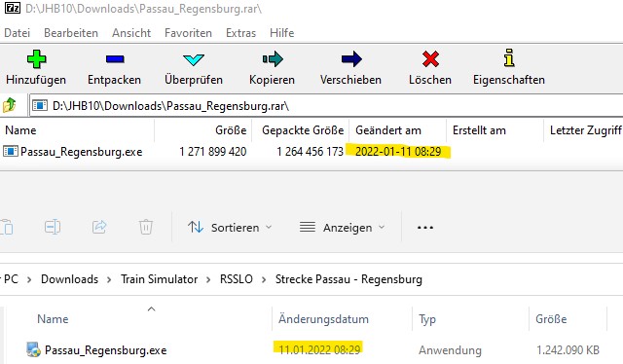
Task: Click the Explorer trash delete icon
Action: [x=146, y=228]
